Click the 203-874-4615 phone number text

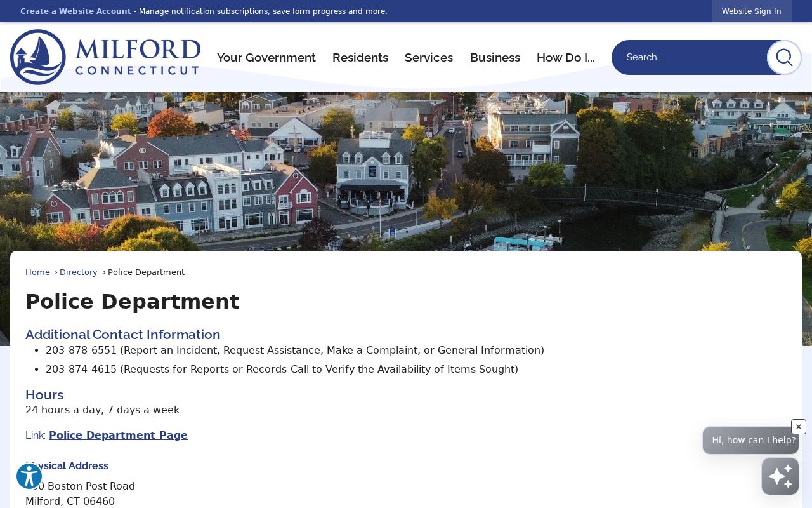tap(81, 370)
